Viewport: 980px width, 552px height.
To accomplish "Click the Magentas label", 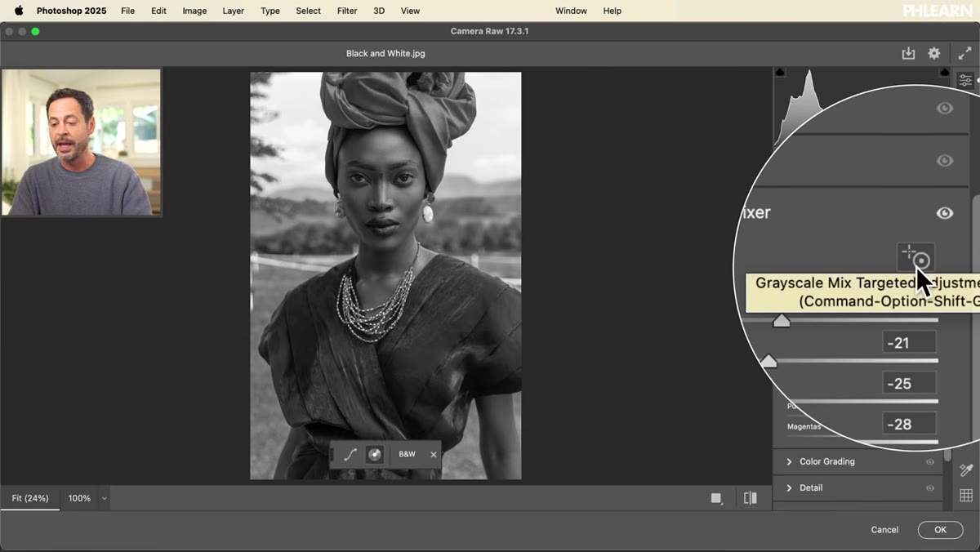I will [804, 426].
